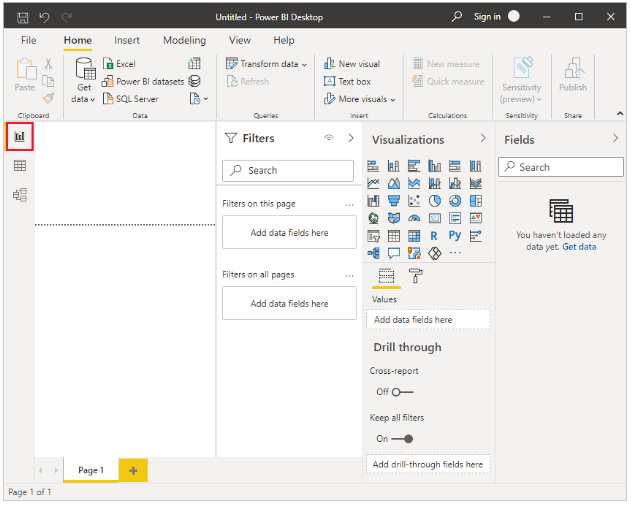Open recent sources dropdown in Data group
The image size is (631, 507).
(x=199, y=99)
